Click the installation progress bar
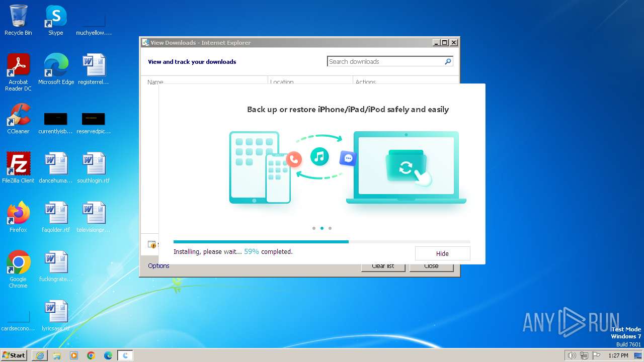 (322, 242)
